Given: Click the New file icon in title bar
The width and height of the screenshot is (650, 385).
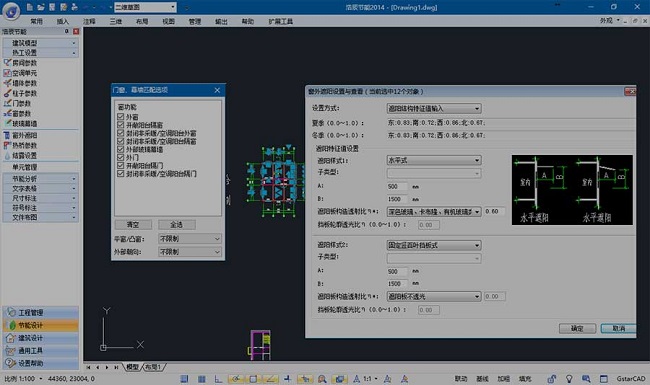Looking at the screenshot, I should click(x=29, y=7).
